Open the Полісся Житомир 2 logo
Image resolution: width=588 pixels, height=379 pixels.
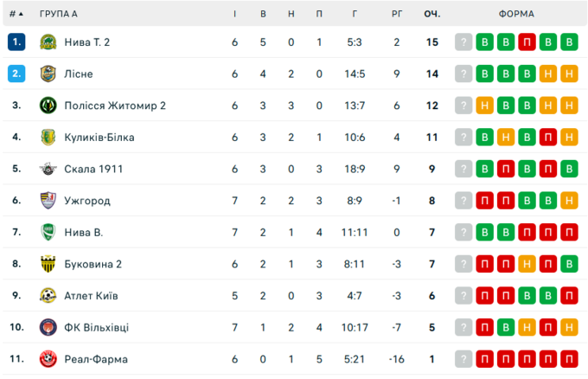[x=48, y=106]
